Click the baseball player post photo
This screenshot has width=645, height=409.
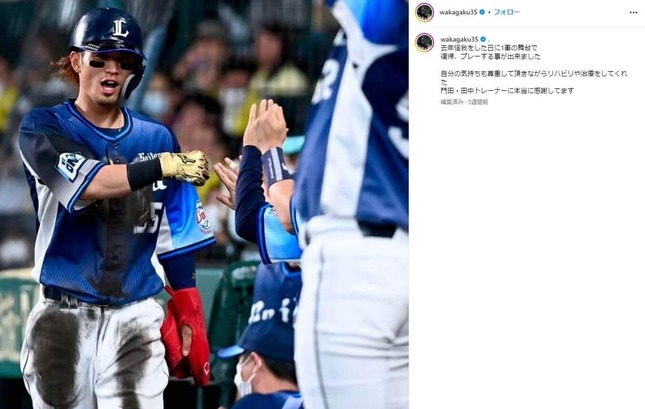204,204
